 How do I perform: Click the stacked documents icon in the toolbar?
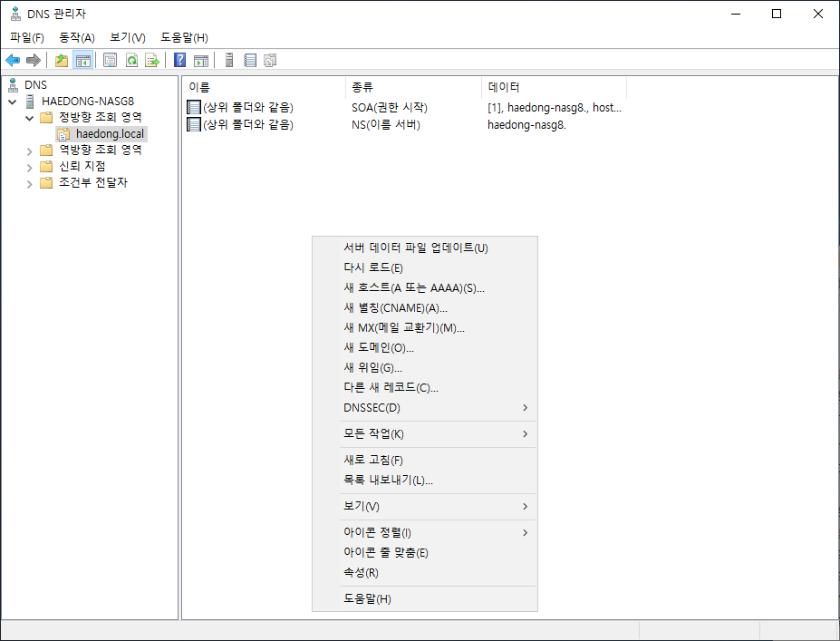pos(270,60)
